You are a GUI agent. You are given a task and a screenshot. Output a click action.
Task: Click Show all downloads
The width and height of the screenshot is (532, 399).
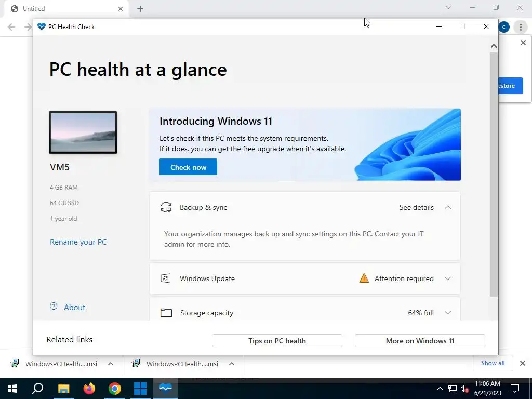pos(493,363)
